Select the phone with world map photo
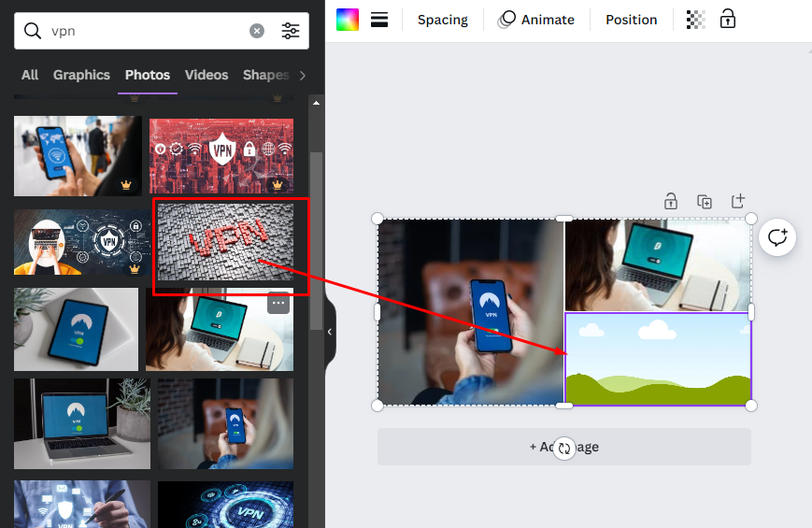 point(78,156)
